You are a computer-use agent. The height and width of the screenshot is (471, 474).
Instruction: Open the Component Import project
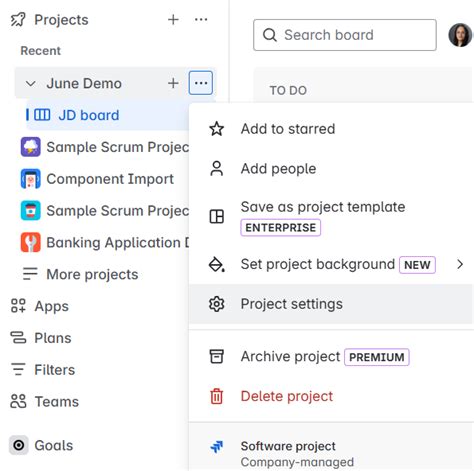(x=110, y=179)
